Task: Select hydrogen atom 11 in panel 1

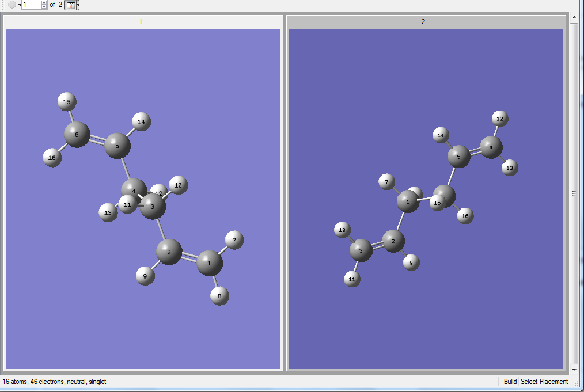Action: point(127,204)
